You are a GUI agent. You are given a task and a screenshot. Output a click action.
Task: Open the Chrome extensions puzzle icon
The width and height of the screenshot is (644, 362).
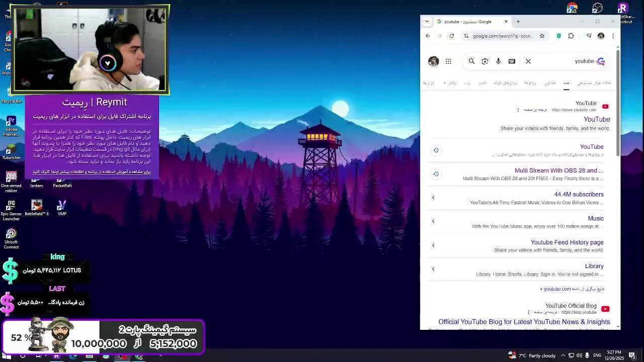click(571, 36)
